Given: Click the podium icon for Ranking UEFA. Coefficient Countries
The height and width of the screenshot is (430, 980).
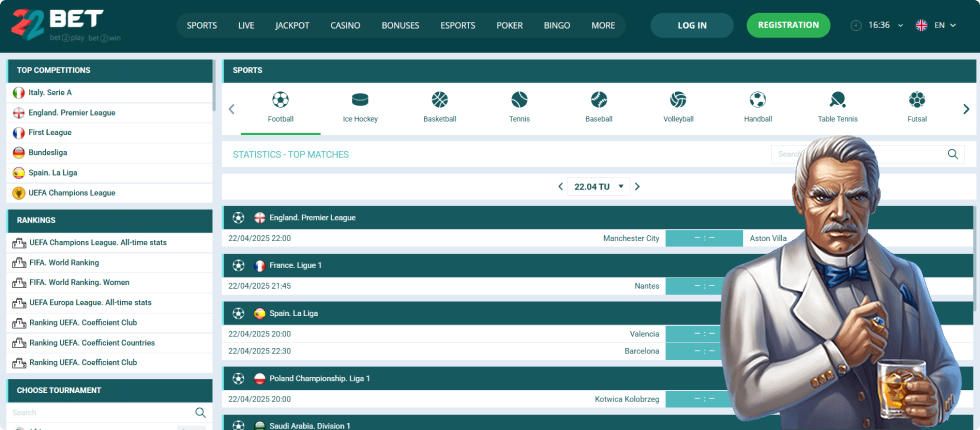Looking at the screenshot, I should (19, 343).
